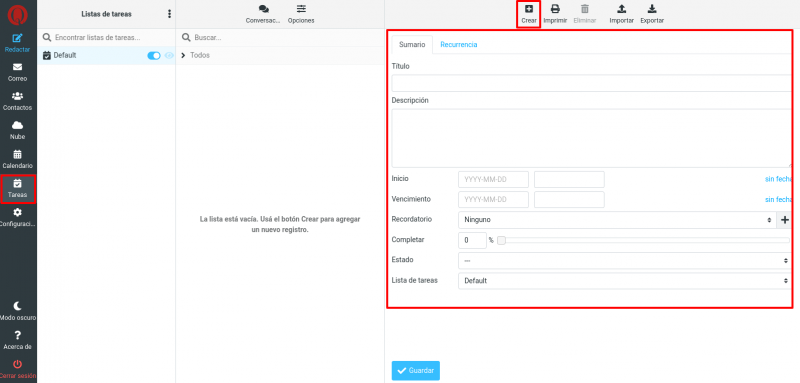Switch to the Recurrencia tab
Screen dimensions: 800x383
(x=459, y=44)
